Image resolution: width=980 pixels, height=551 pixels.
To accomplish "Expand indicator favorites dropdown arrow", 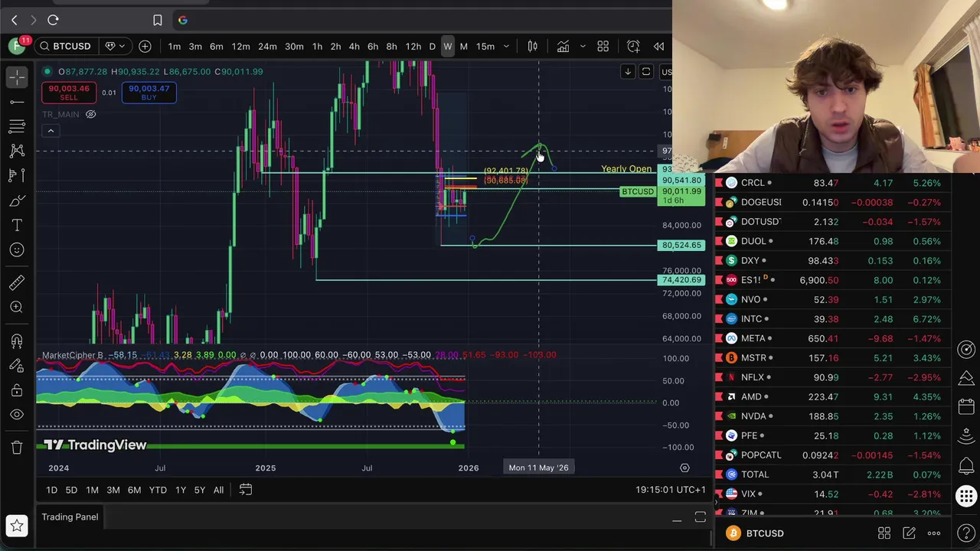I will [582, 47].
